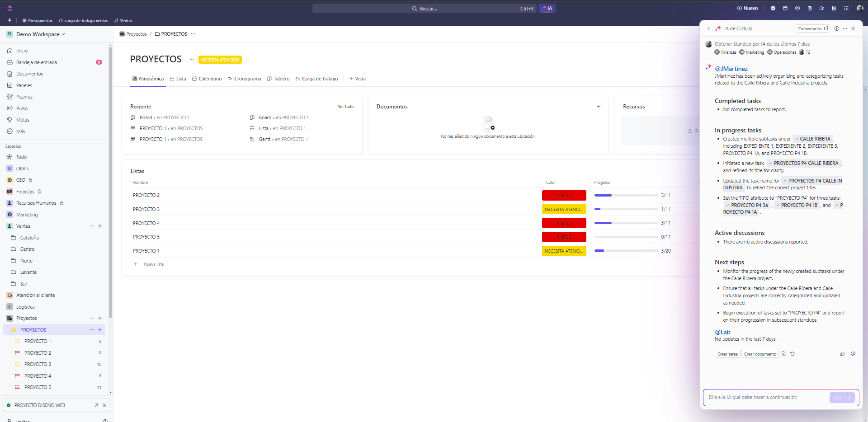
Task: Toggle thumbs up on AI response
Action: coord(842,354)
